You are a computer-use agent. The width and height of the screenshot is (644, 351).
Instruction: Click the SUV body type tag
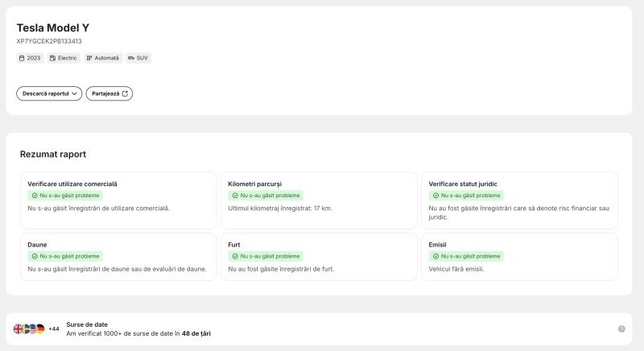point(138,58)
